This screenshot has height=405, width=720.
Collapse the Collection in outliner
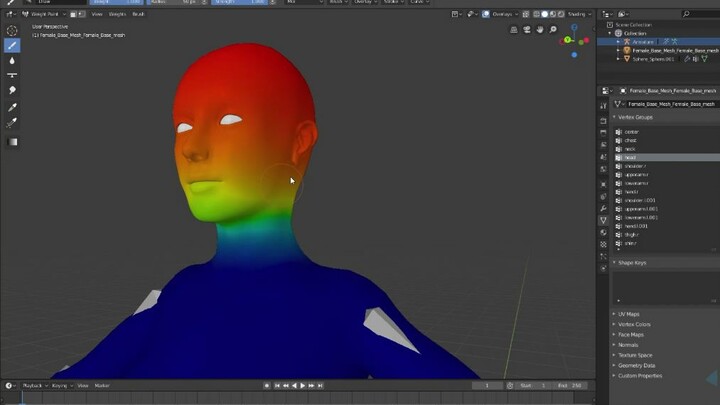pos(610,34)
